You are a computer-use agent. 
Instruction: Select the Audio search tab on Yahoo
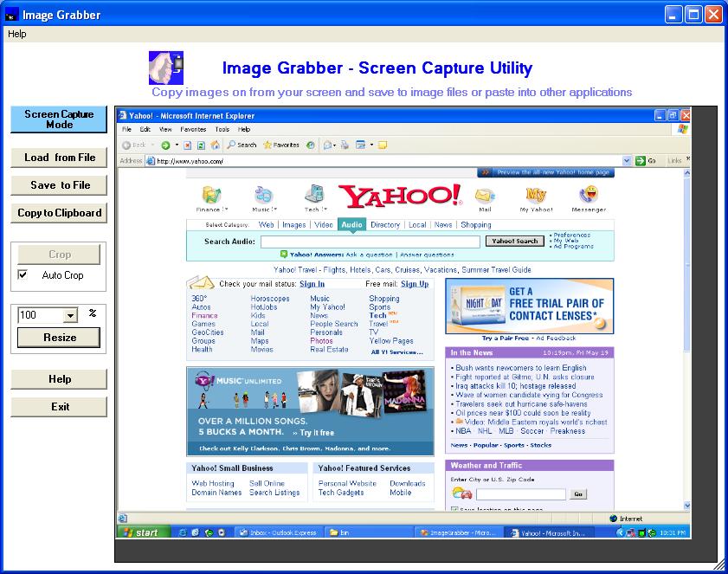click(351, 224)
